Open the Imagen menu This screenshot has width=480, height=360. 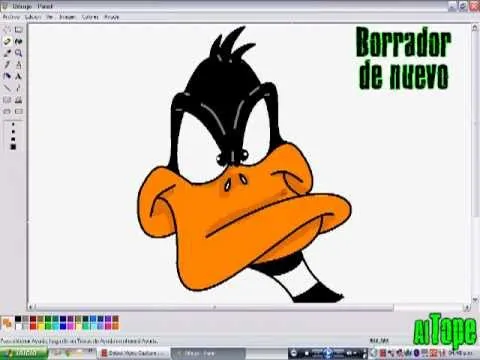(x=67, y=17)
